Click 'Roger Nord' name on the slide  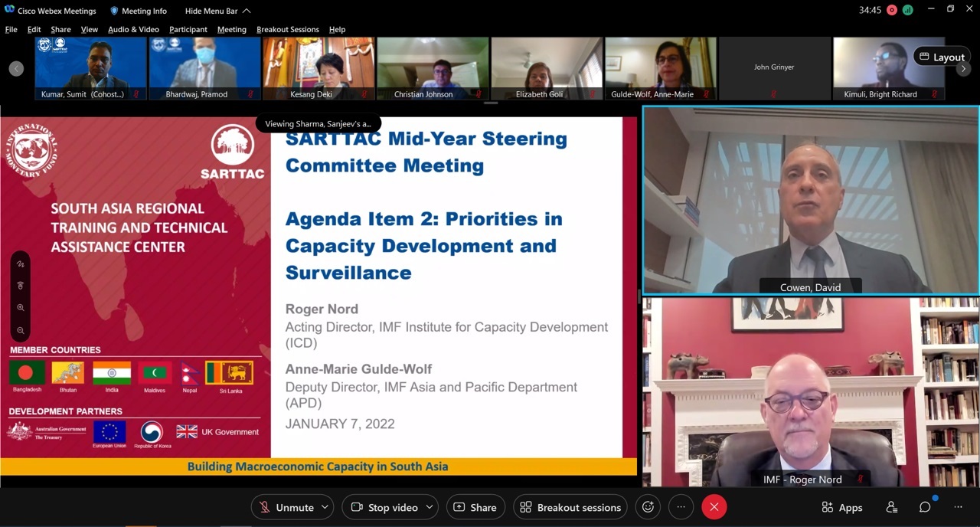(x=322, y=309)
